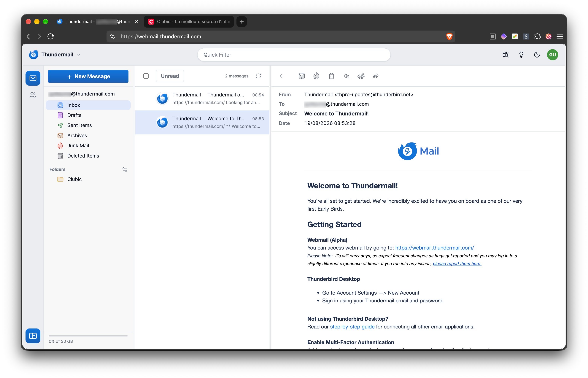
Task: Toggle the sidebar layout icon at bottom-left
Action: tap(33, 336)
